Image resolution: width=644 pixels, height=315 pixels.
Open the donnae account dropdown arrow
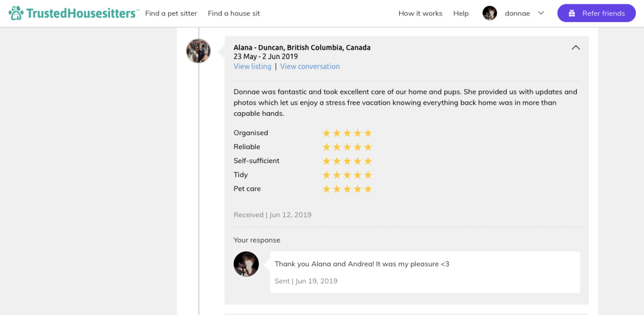(541, 13)
